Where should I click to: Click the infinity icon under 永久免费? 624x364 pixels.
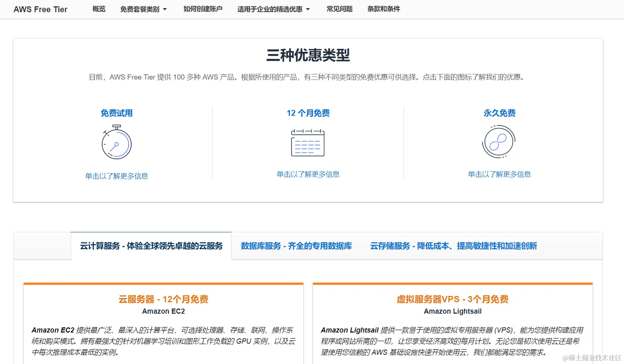tap(499, 142)
